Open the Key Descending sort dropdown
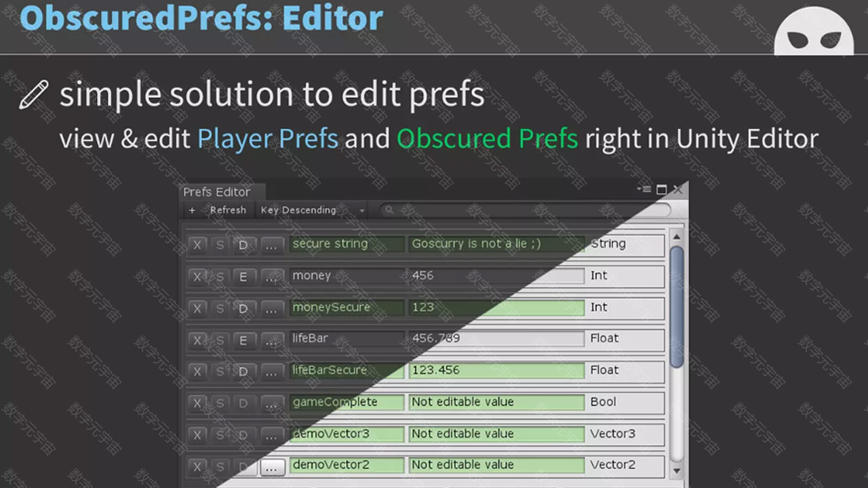The width and height of the screenshot is (868, 488). click(313, 210)
